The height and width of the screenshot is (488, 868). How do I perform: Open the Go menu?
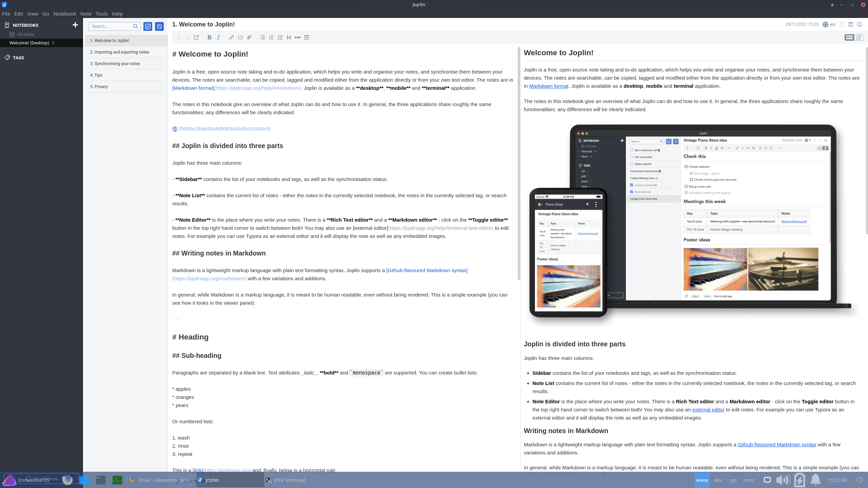point(46,14)
